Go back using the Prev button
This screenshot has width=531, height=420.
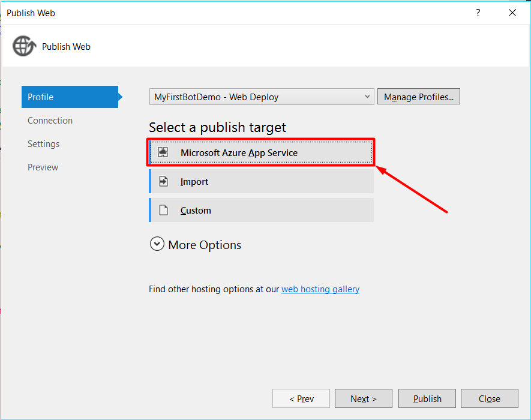coord(301,399)
